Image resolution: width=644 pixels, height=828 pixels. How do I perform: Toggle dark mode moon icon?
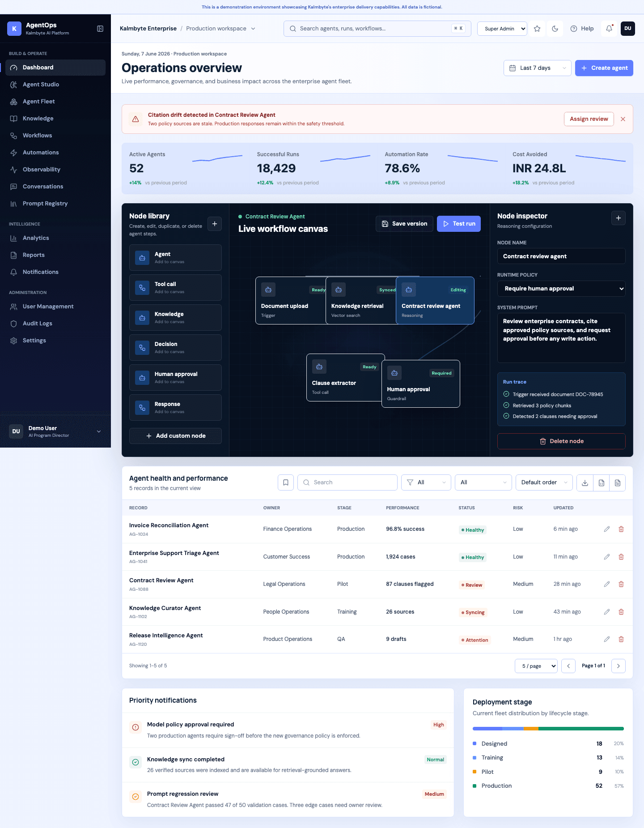point(555,29)
